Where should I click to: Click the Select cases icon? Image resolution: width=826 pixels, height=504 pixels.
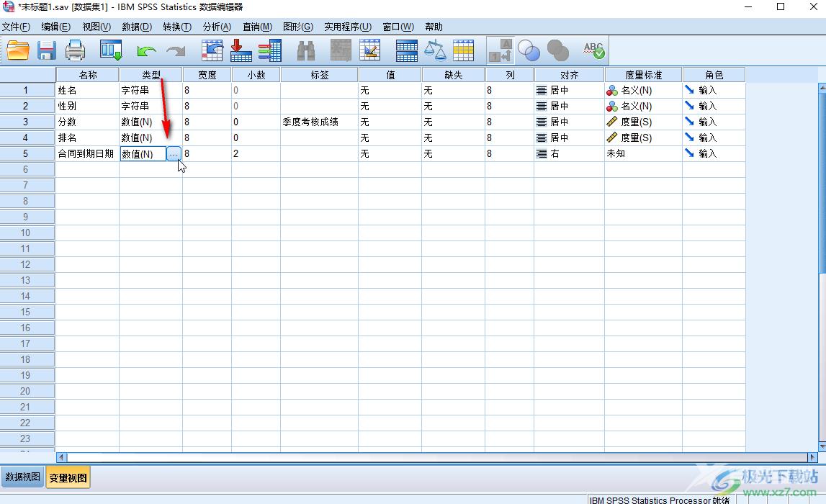tap(464, 50)
